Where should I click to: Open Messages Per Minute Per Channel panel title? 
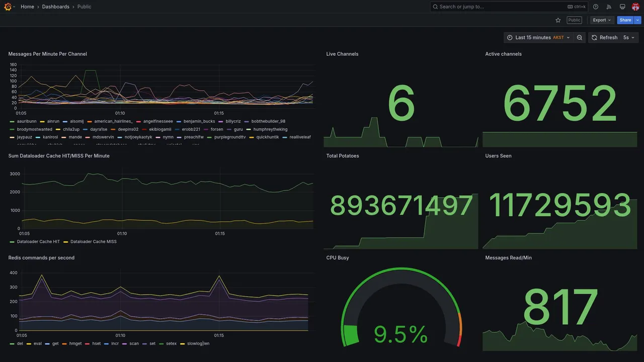(48, 54)
